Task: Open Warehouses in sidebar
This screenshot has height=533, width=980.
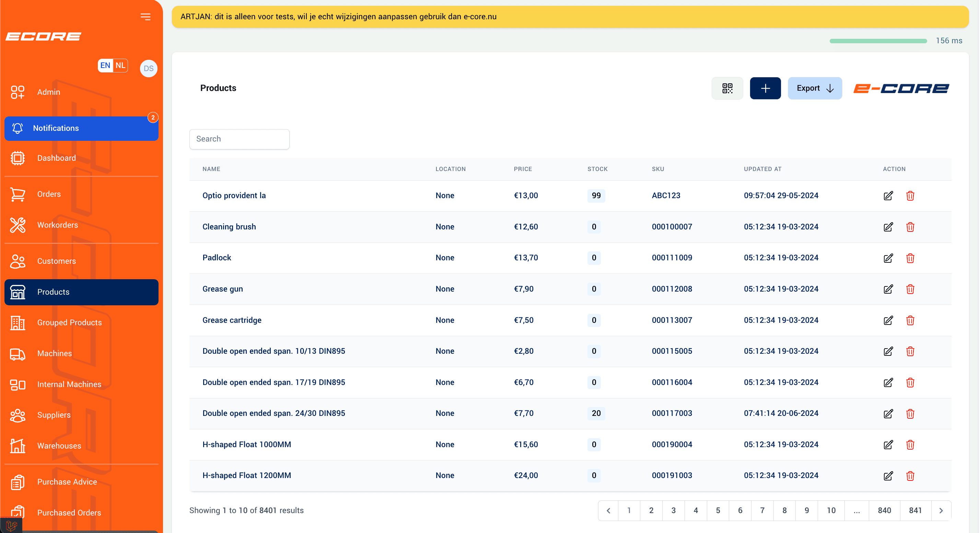Action: [x=81, y=446]
